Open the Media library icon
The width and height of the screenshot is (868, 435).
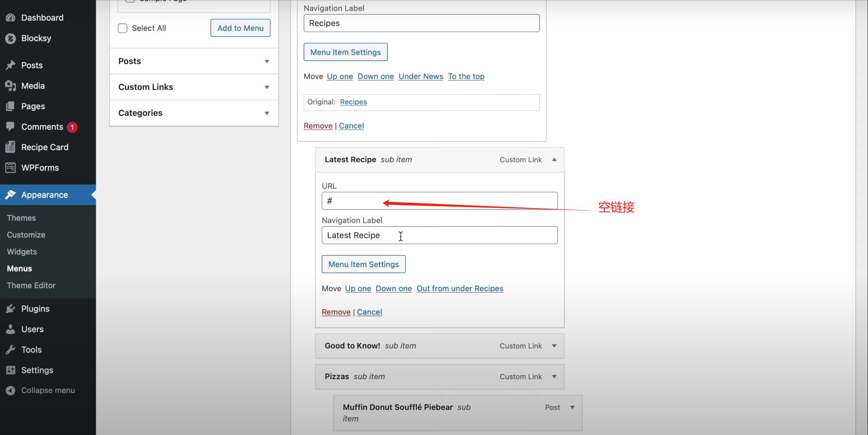[11, 85]
